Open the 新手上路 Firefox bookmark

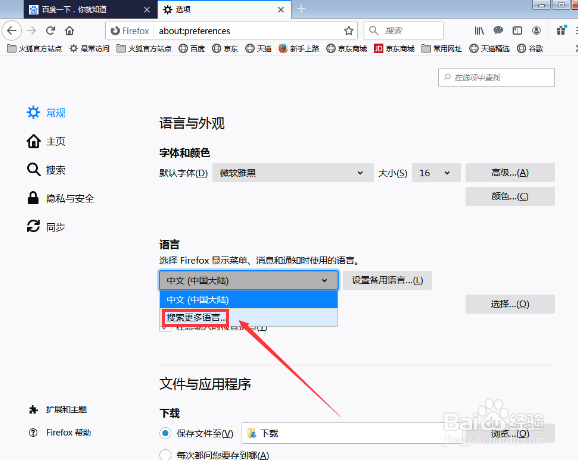coord(299,48)
